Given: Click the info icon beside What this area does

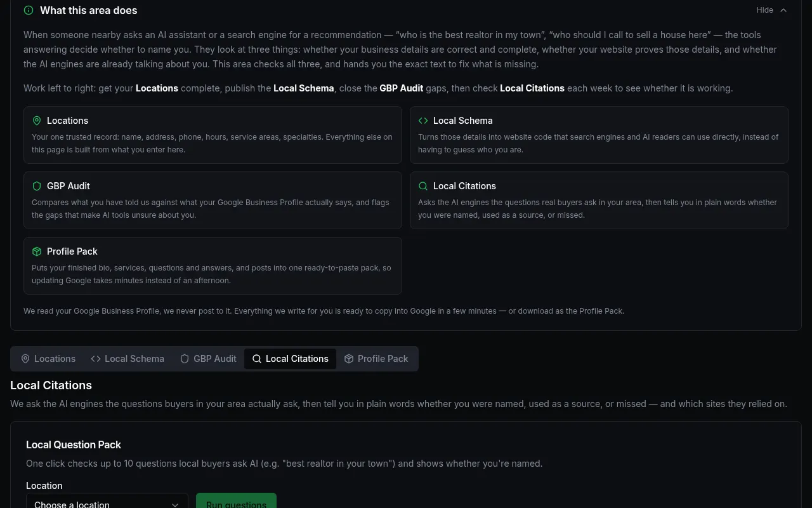Looking at the screenshot, I should coord(29,10).
